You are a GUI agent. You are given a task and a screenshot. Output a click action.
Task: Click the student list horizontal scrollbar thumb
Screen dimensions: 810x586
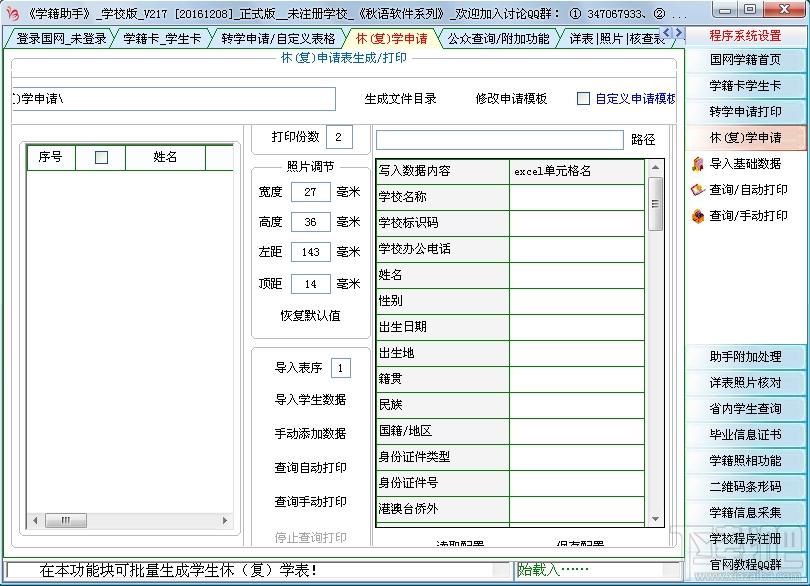(66, 520)
